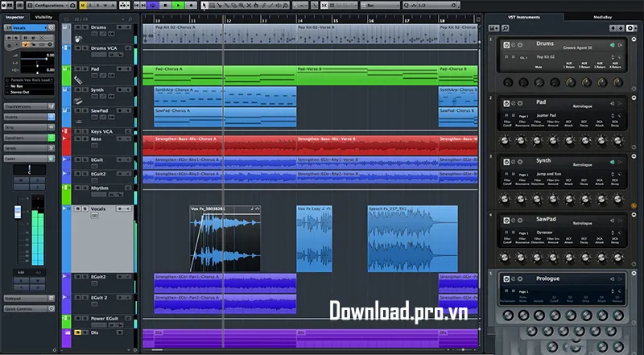This screenshot has height=355, width=644.
Task: Toggle the yellow global Mute M button
Action: pos(84,6)
